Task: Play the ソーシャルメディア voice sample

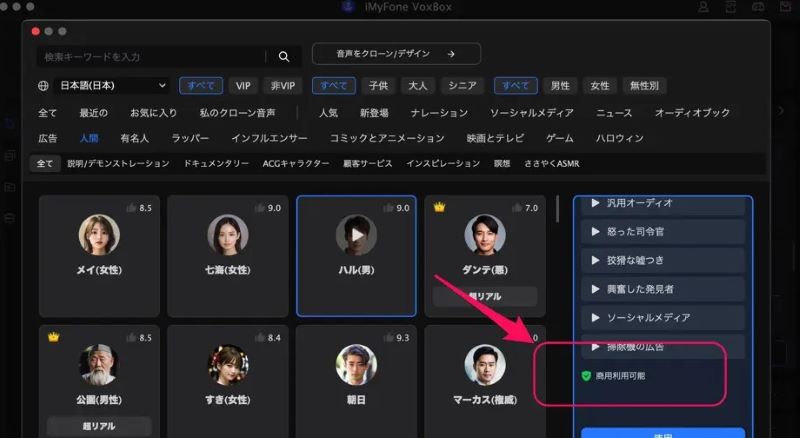Action: 595,318
